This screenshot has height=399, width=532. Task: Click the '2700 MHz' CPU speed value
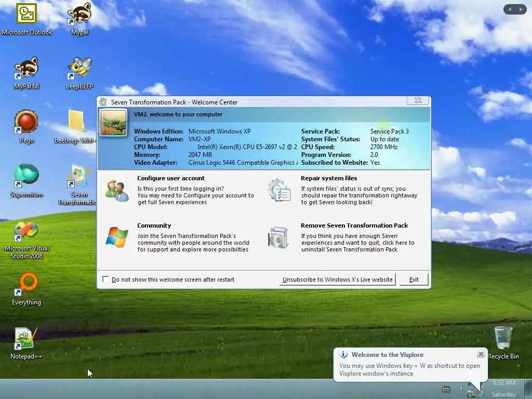point(384,147)
